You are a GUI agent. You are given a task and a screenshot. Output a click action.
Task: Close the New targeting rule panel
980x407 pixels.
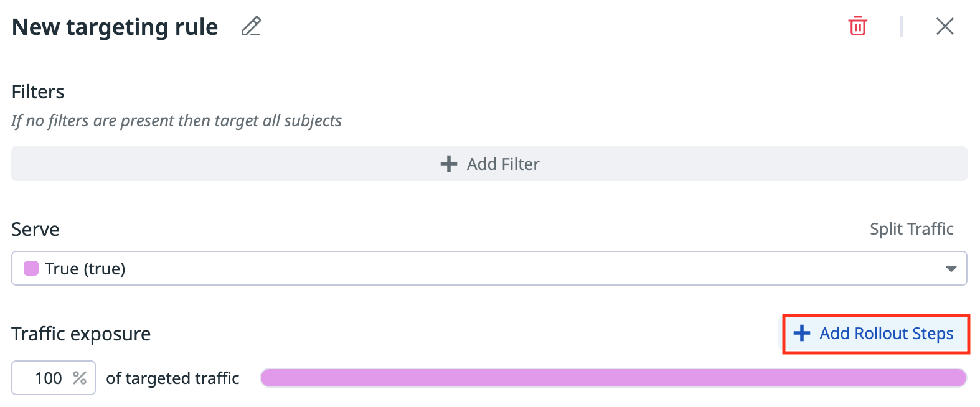(945, 26)
